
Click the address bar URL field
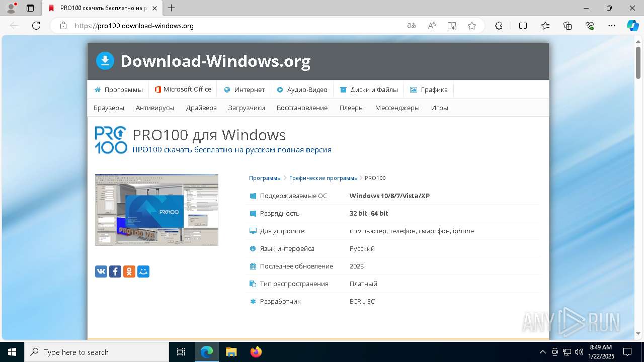tap(236, 26)
